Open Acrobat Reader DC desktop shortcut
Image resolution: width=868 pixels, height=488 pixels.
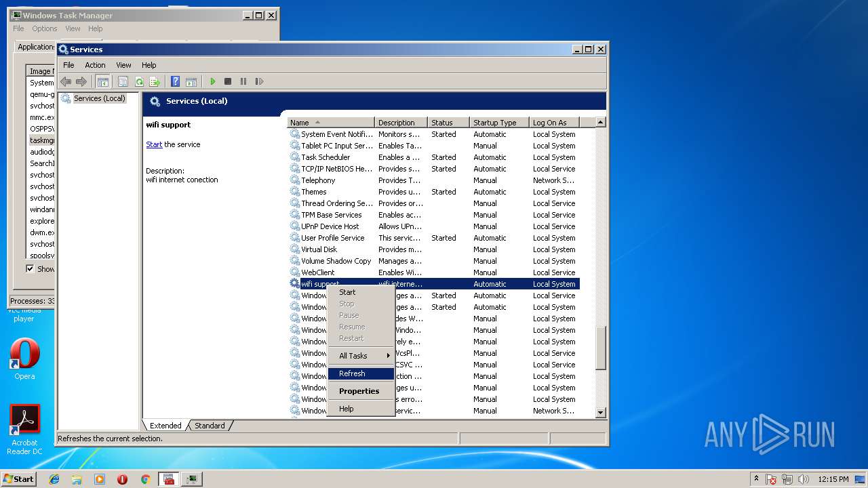point(24,430)
